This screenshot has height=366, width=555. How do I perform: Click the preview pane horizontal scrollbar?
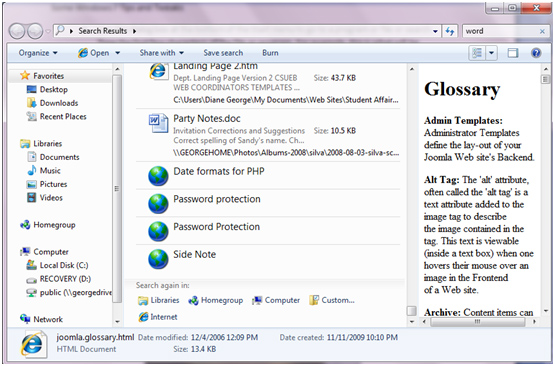pyautogui.click(x=477, y=322)
